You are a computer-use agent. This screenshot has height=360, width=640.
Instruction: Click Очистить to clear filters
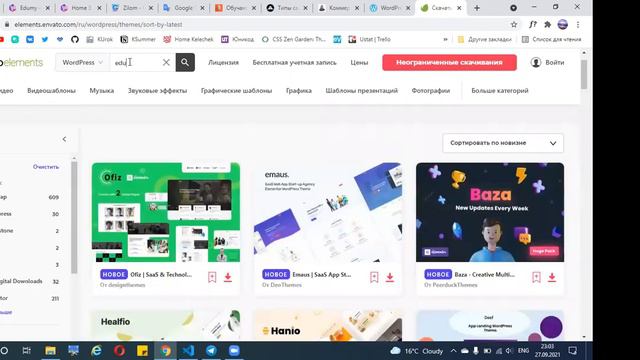[x=46, y=167]
